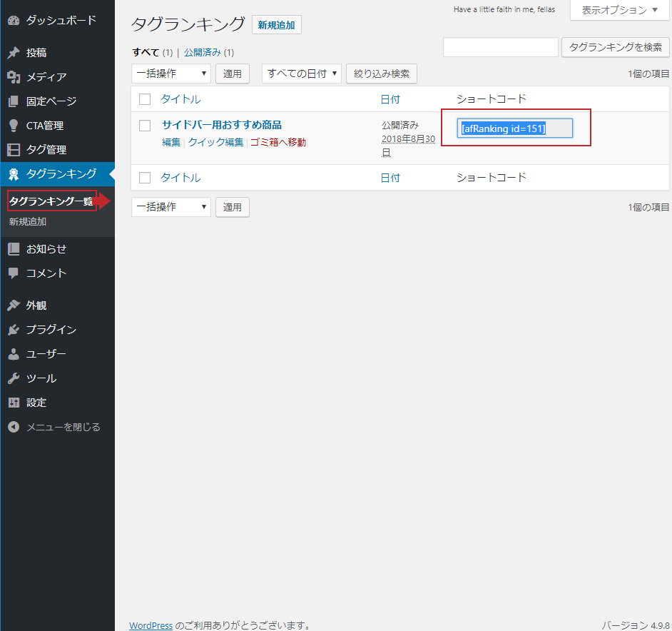The width and height of the screenshot is (672, 631).
Task: Click the plugin icon for プラグイン
Action: point(14,330)
